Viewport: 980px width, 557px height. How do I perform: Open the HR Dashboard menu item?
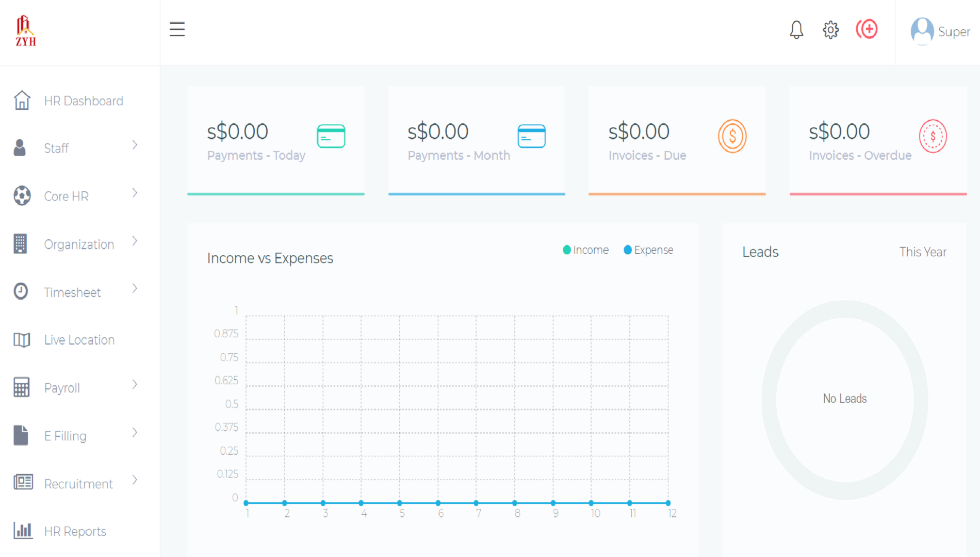[84, 101]
